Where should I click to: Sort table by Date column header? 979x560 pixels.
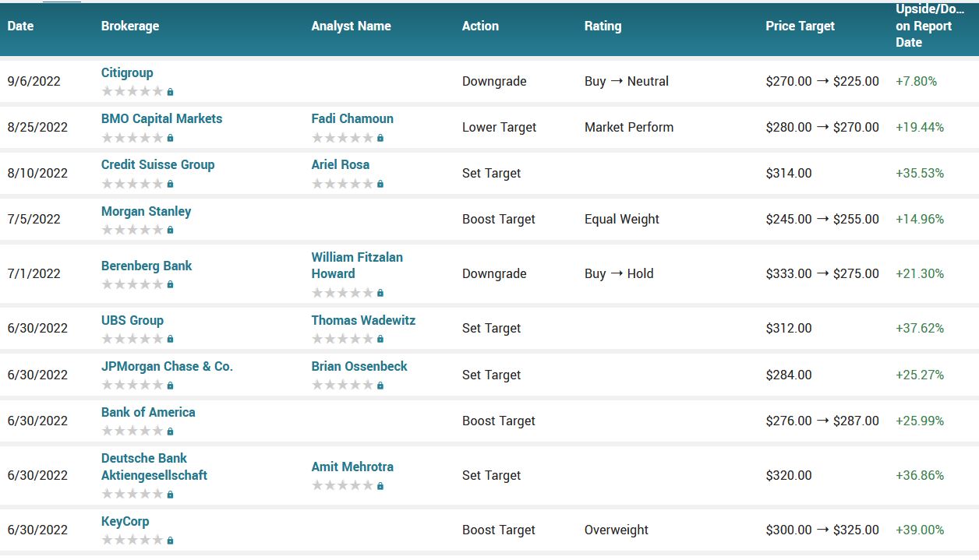(20, 26)
